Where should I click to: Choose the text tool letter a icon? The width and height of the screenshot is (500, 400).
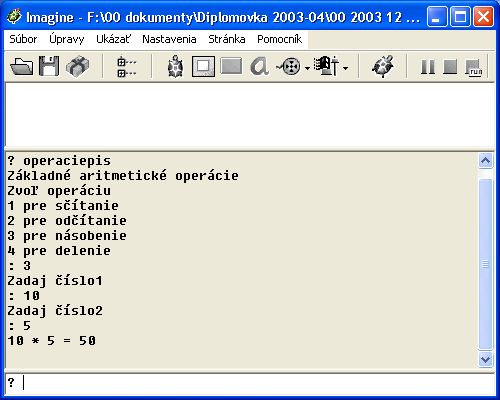coord(259,66)
